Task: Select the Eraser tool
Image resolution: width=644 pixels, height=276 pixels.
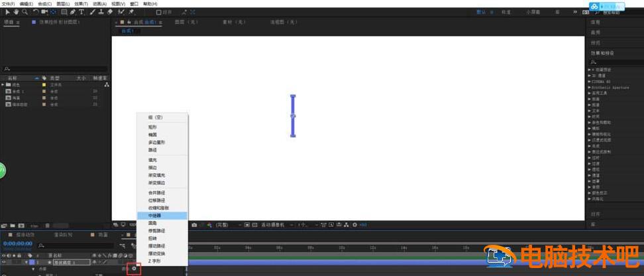Action: point(110,12)
